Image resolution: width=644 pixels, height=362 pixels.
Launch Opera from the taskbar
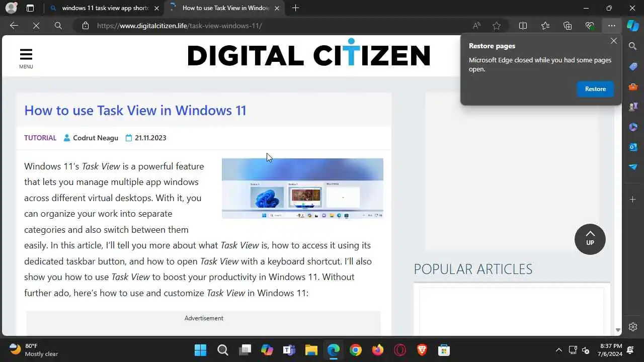[x=400, y=350]
